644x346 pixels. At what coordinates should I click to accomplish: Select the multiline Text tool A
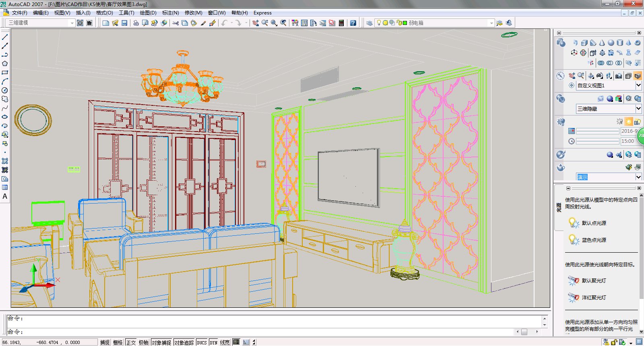[x=5, y=196]
